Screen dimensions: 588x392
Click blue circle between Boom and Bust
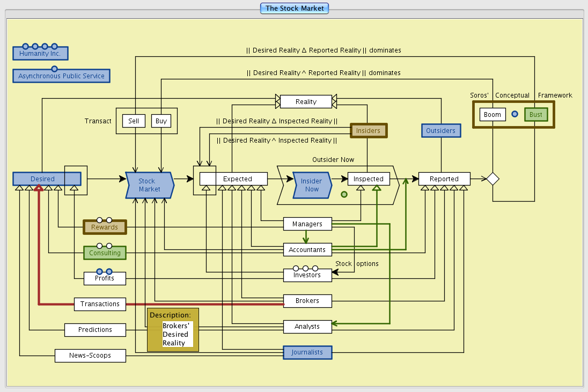[514, 114]
